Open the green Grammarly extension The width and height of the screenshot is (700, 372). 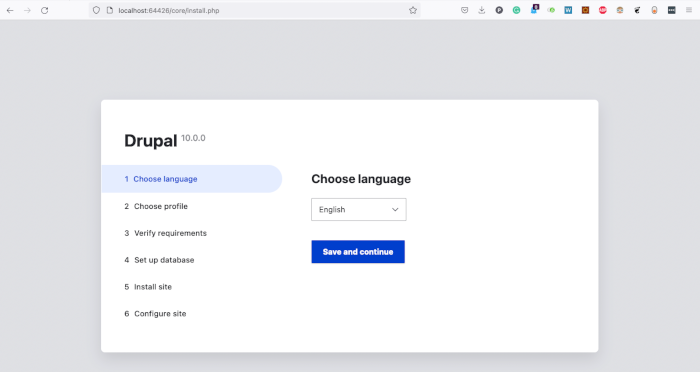click(x=517, y=10)
